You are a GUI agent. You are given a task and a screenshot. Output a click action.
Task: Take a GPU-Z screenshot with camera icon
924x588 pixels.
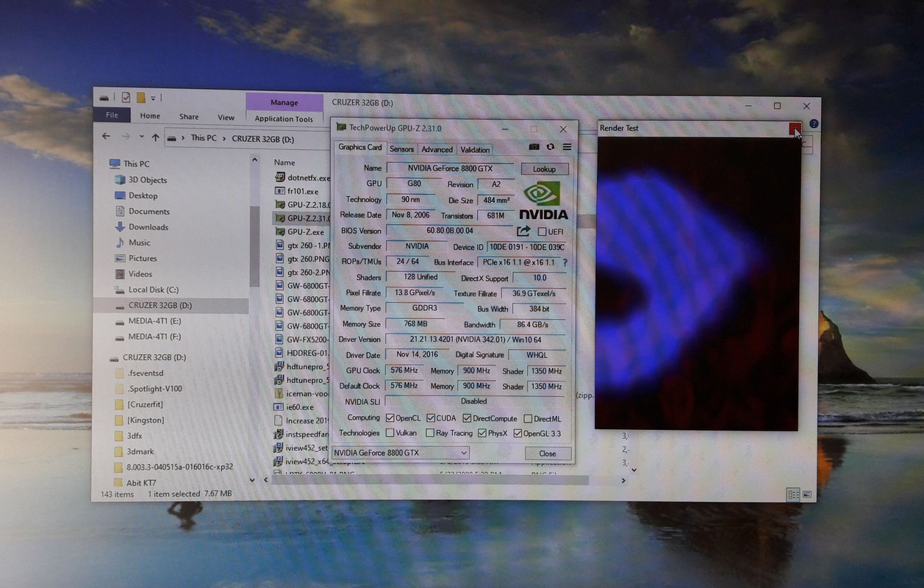coord(534,147)
